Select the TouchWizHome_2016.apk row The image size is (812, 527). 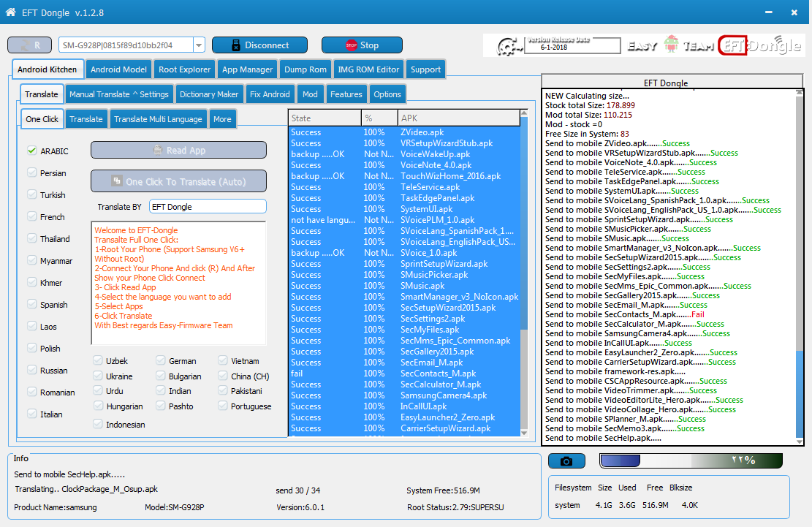point(404,176)
